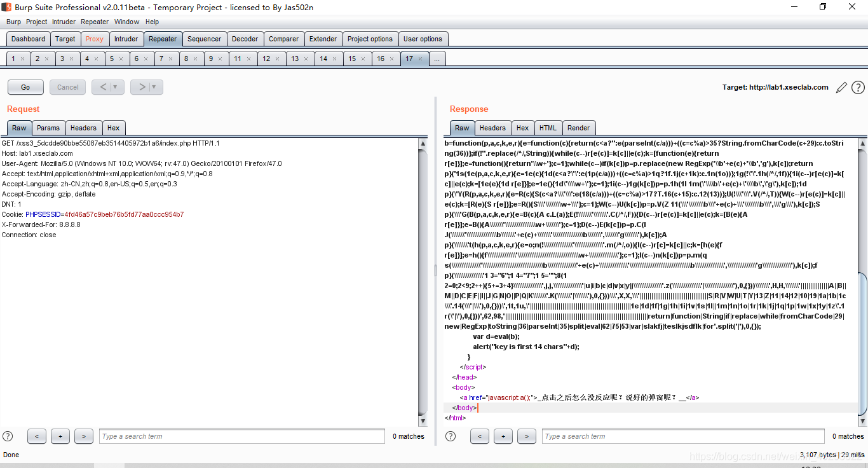Click the alert key line in response

click(526, 347)
